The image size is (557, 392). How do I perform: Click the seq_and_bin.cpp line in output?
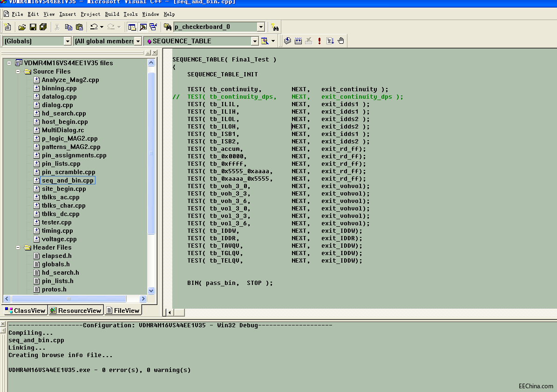[36, 340]
